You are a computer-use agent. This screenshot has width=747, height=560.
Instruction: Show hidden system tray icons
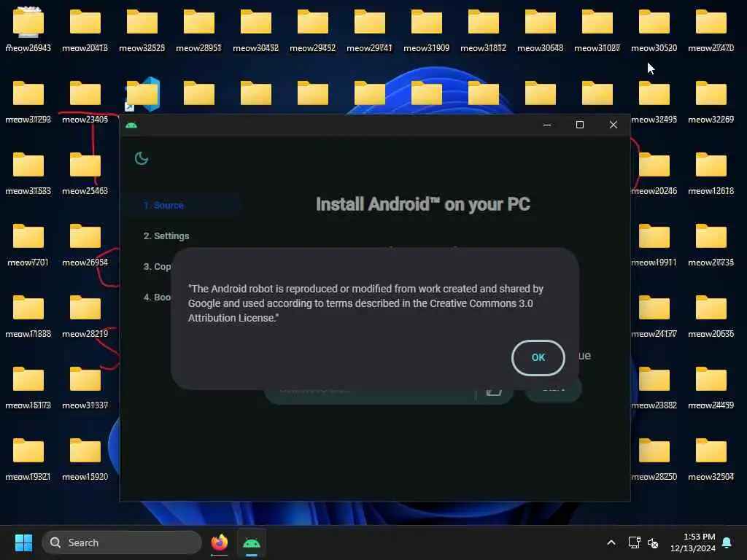tap(611, 542)
